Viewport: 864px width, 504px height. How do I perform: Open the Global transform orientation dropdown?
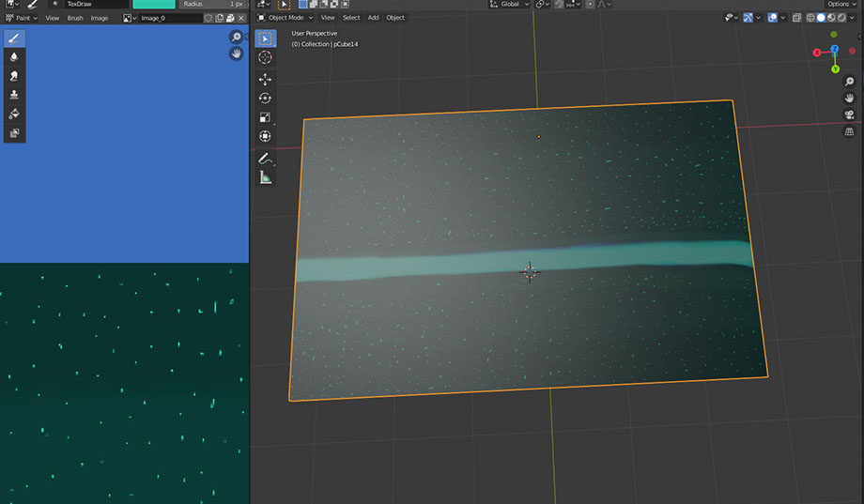pos(512,5)
